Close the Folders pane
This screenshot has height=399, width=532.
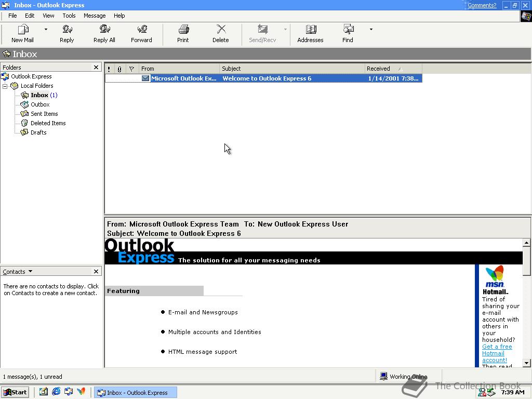[96, 67]
